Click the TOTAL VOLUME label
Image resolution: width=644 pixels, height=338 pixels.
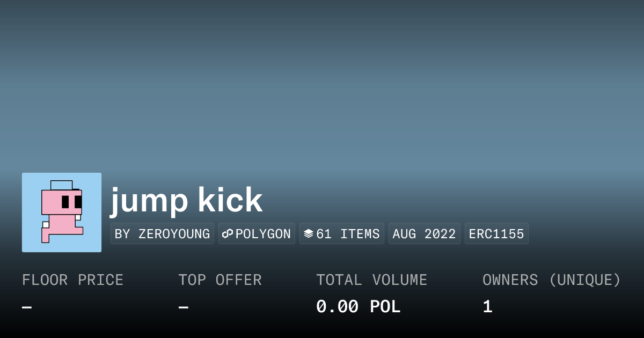pos(371,280)
